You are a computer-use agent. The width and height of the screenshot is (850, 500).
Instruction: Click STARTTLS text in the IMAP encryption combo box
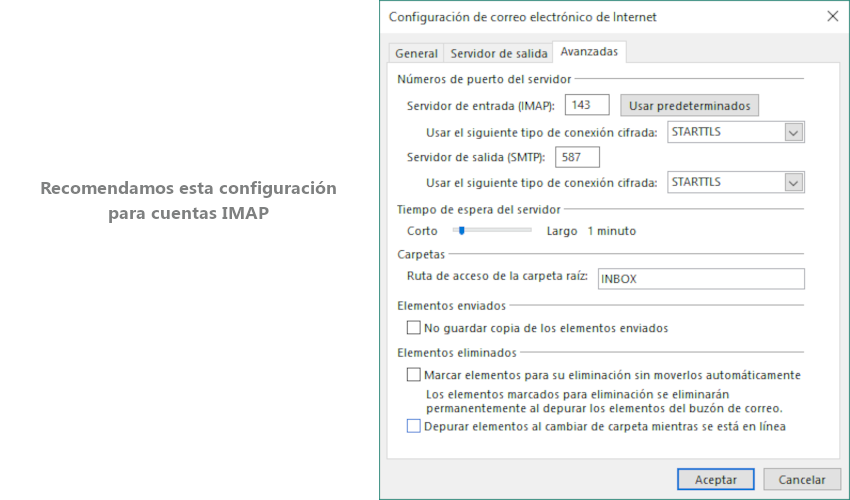tap(724, 132)
